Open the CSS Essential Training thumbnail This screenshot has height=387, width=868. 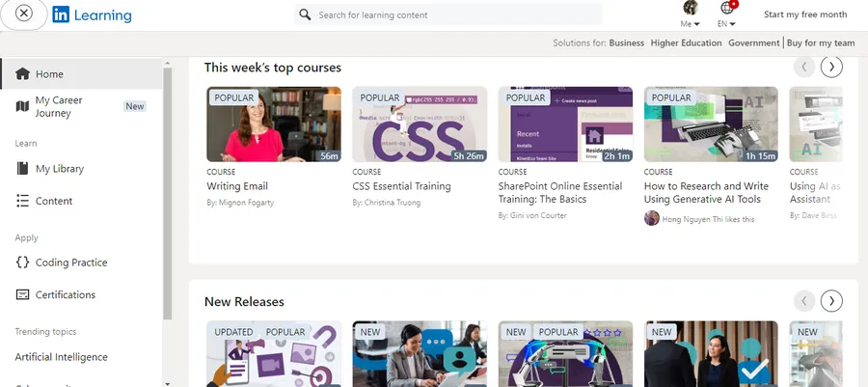point(420,124)
